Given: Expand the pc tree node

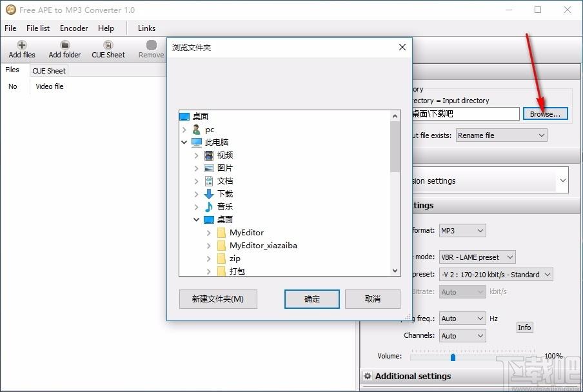Looking at the screenshot, I should (184, 130).
